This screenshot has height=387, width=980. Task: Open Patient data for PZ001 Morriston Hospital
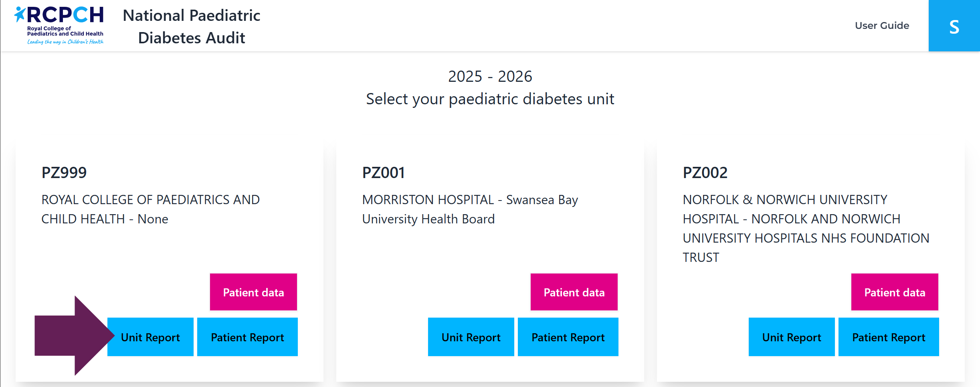click(574, 292)
